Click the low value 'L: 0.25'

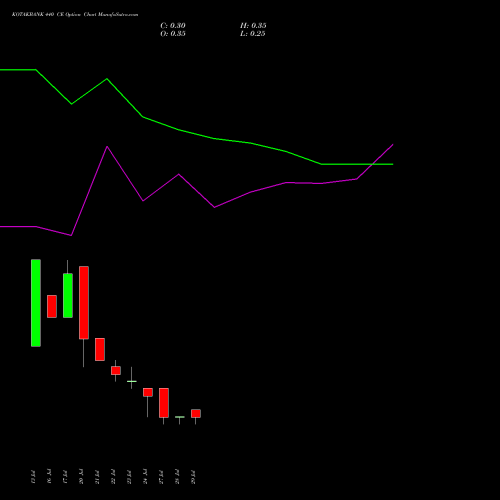click(x=253, y=34)
